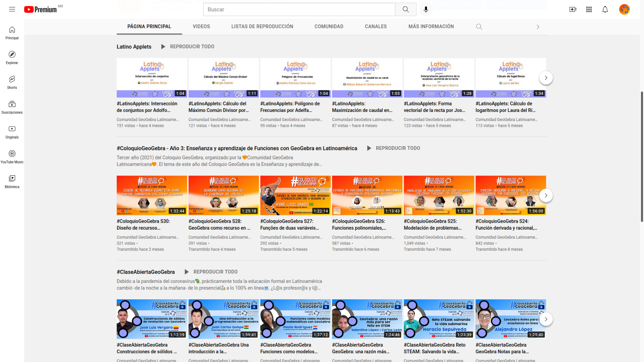Play all Latino Applets videos
The width and height of the screenshot is (644, 362).
(x=187, y=47)
